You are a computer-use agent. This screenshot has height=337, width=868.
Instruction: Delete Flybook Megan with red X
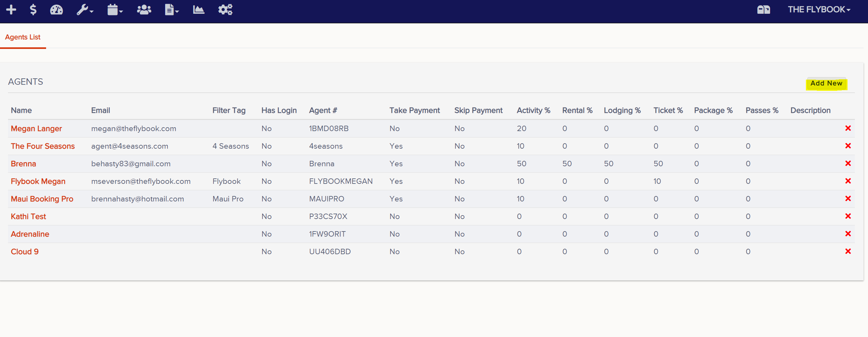848,181
